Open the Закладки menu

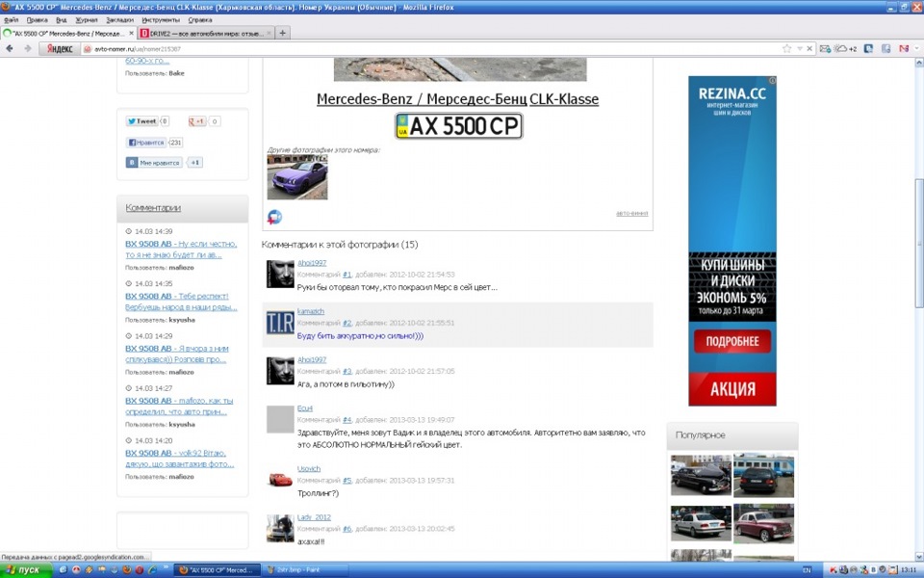(119, 20)
